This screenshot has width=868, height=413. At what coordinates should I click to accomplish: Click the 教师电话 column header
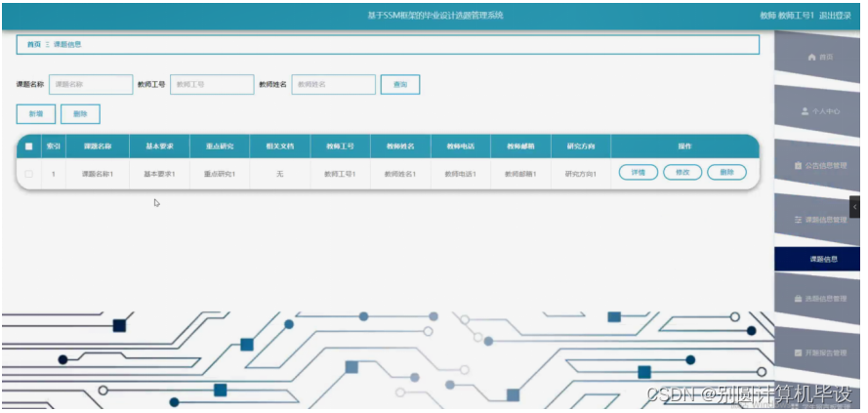coord(461,146)
